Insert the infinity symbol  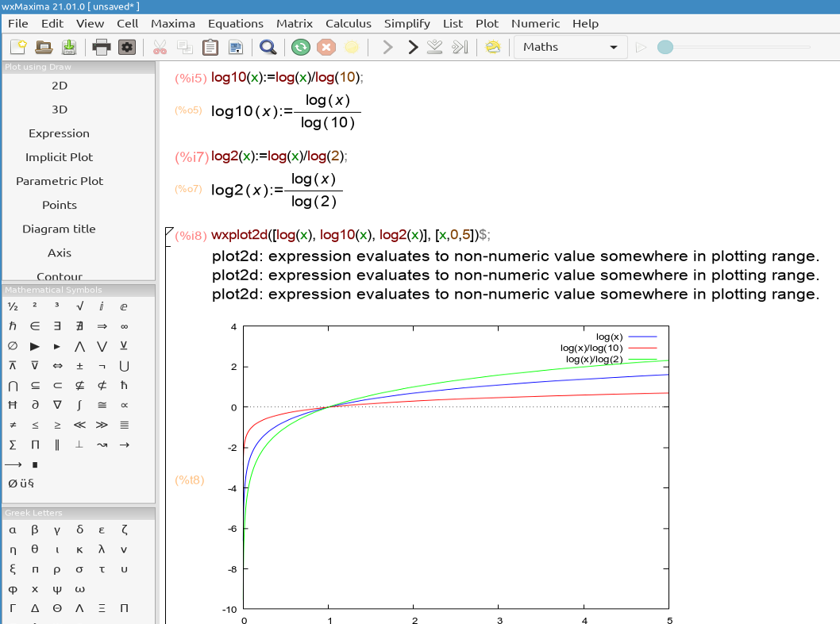pyautogui.click(x=124, y=325)
